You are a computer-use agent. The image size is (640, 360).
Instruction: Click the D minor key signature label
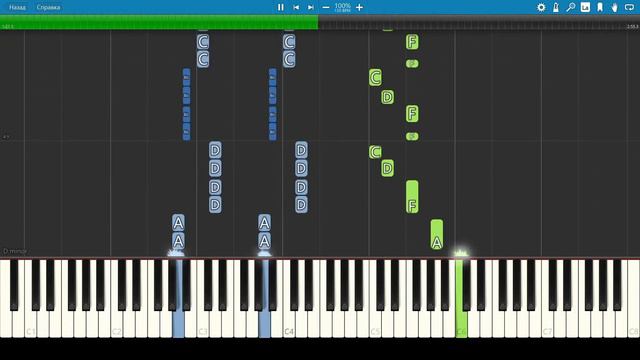[15, 251]
